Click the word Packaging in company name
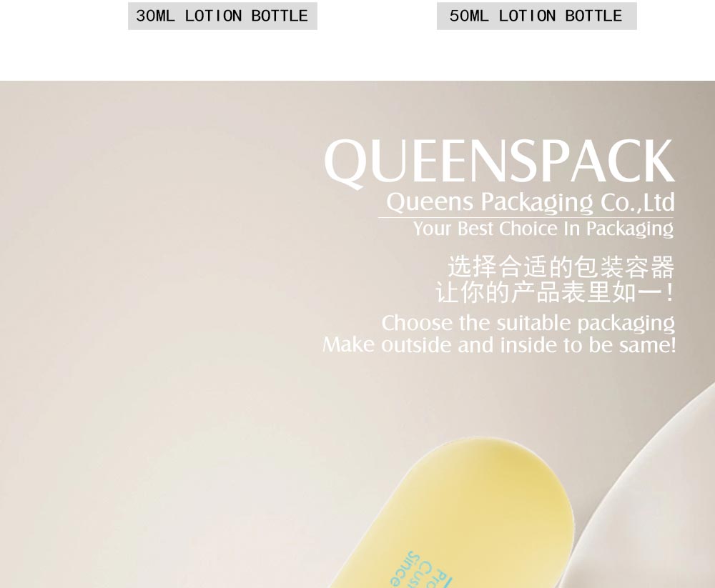715x588 pixels. pos(537,203)
